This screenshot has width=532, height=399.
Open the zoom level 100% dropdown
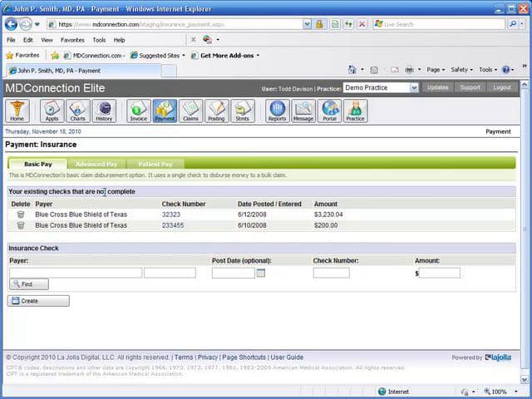point(516,392)
